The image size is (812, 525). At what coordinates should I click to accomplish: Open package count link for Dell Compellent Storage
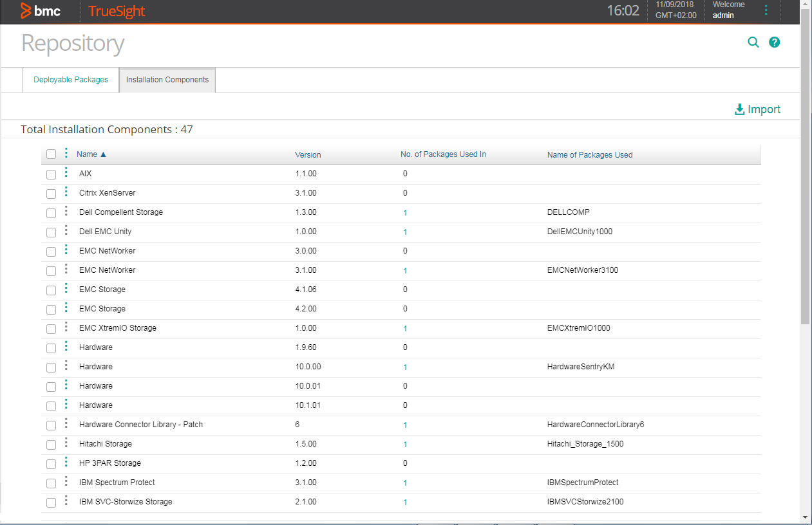click(x=405, y=213)
